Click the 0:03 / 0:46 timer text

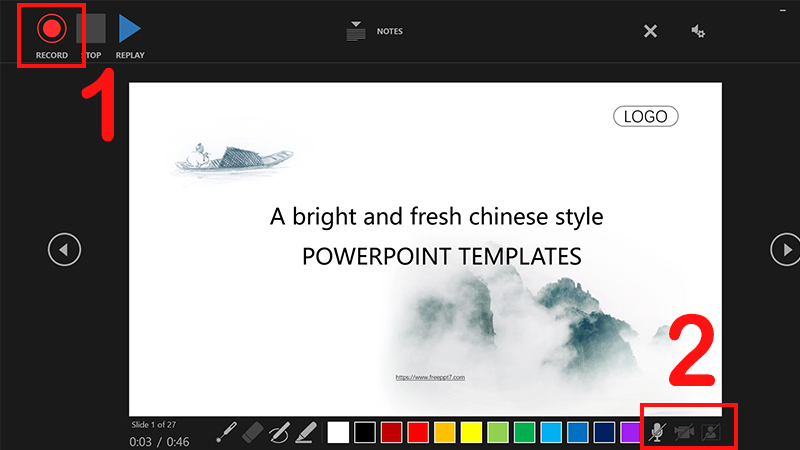(159, 441)
